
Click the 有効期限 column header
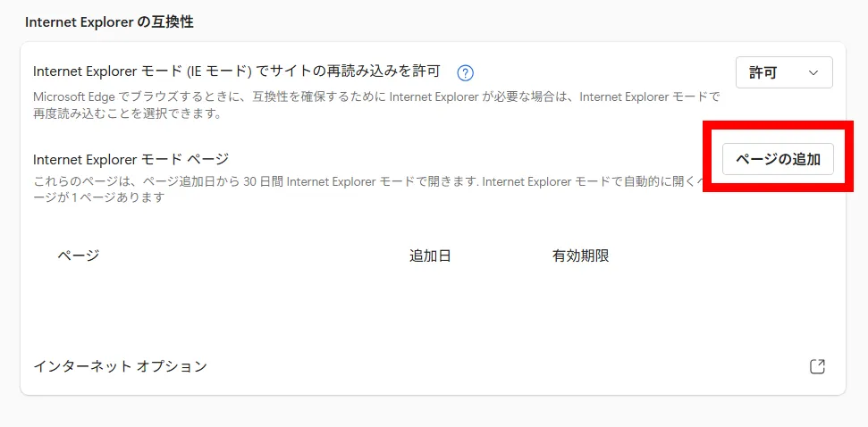point(580,255)
